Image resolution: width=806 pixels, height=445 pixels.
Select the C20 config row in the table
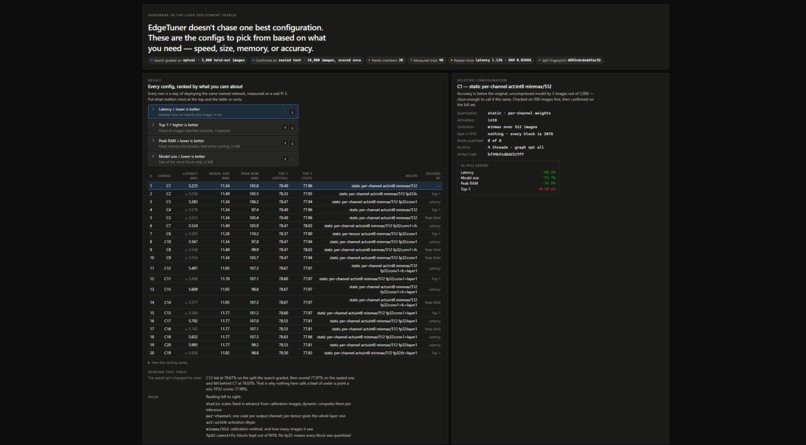click(295, 345)
